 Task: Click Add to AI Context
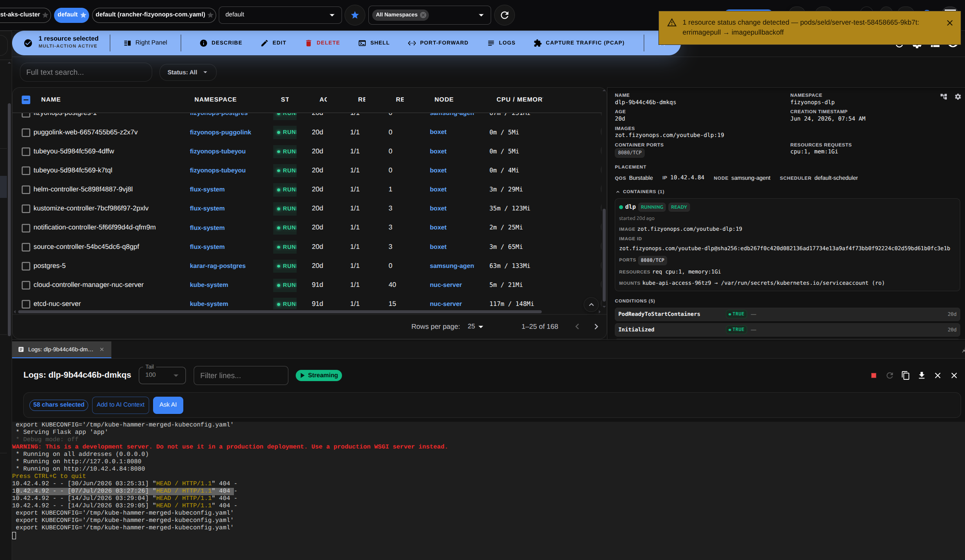pos(121,405)
